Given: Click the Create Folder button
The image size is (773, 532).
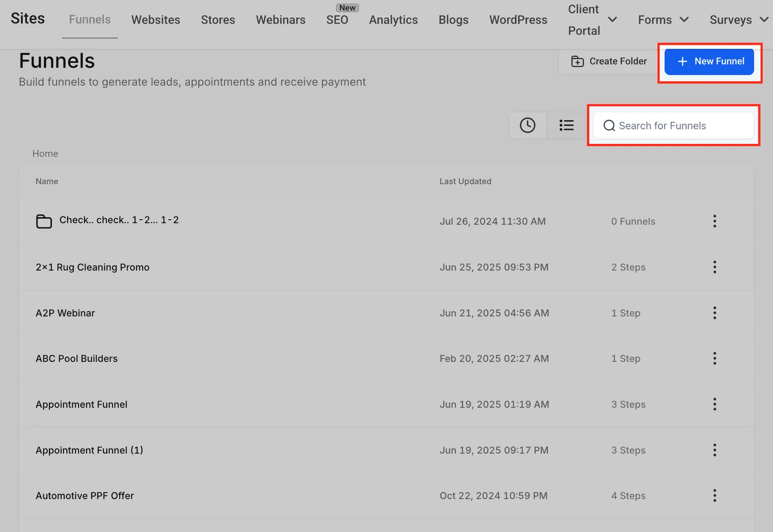Looking at the screenshot, I should coord(608,61).
